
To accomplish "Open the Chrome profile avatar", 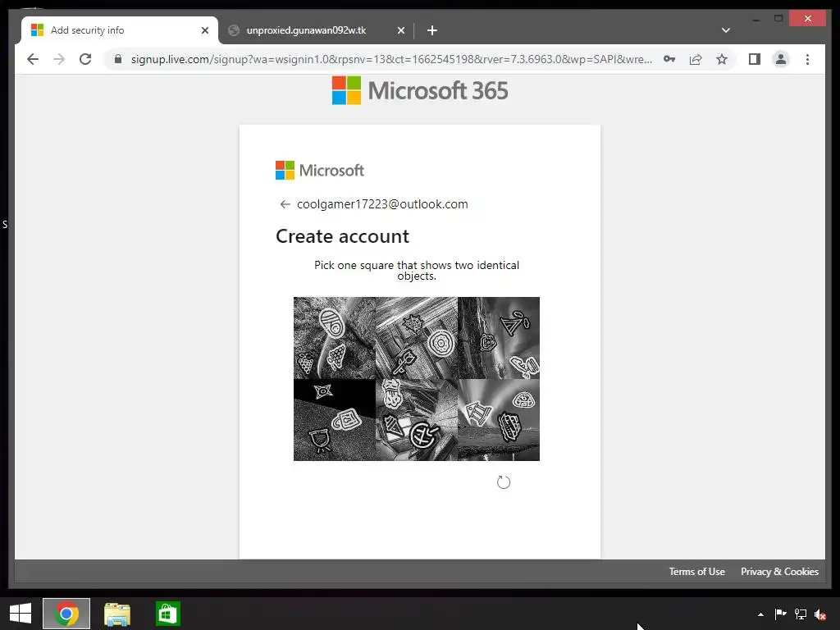I will click(x=781, y=59).
